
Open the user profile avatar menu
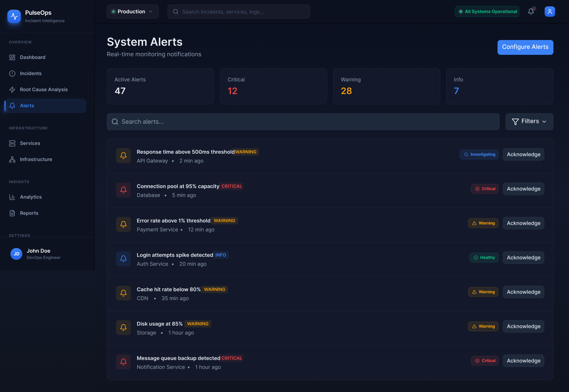[550, 11]
